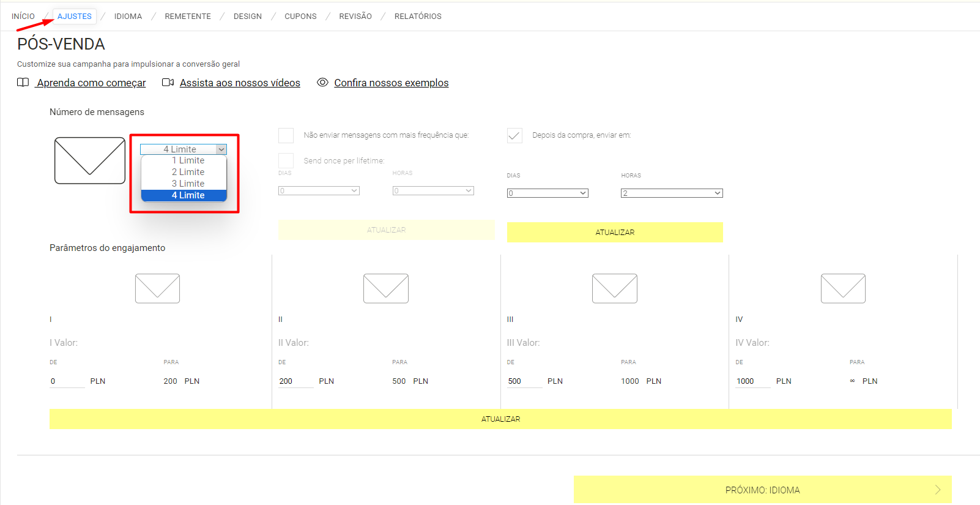
Task: Click the IV Valor DE field containing 1000
Action: click(753, 381)
